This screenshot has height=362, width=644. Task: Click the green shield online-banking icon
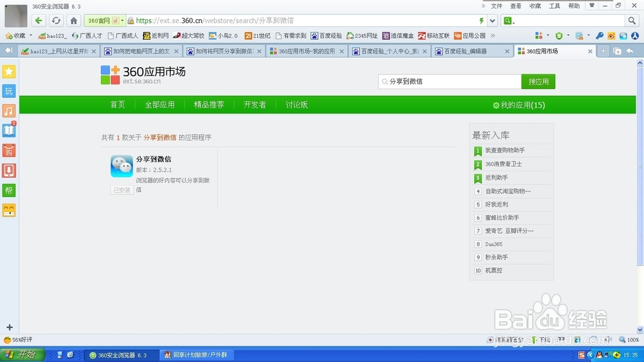pos(558,35)
